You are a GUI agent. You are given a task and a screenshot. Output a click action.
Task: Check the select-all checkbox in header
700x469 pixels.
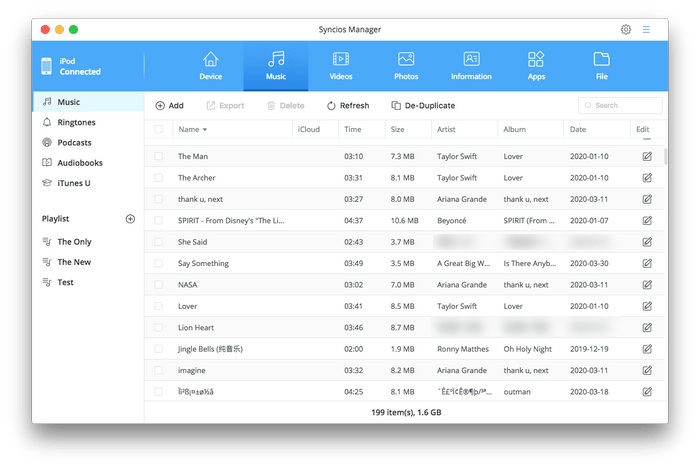click(x=158, y=129)
